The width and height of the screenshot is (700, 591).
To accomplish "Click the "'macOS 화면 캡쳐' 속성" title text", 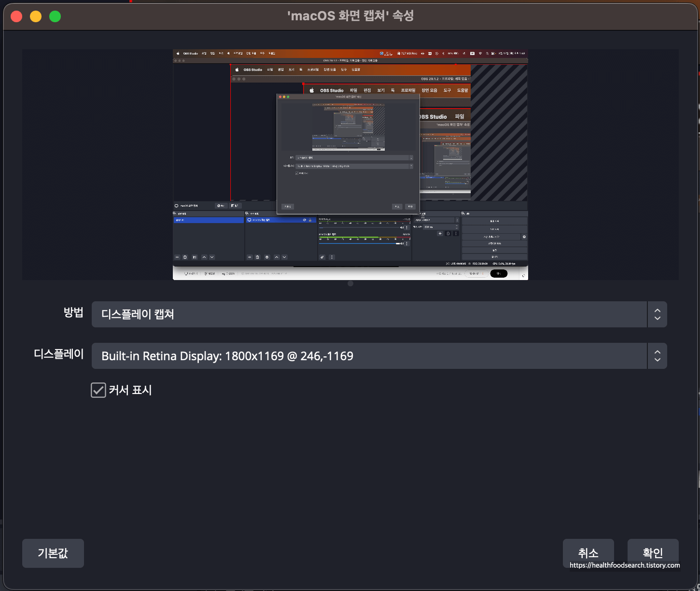I will pos(350,16).
